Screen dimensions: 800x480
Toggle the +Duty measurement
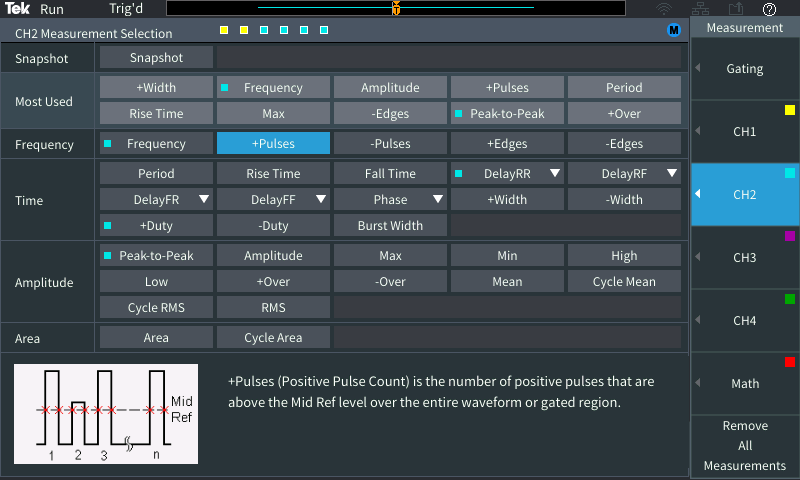point(156,226)
